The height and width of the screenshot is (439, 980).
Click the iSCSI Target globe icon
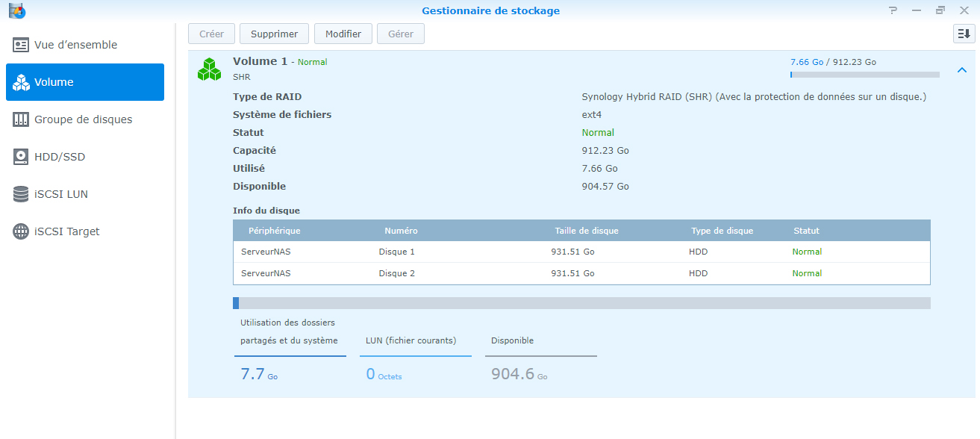(x=21, y=231)
